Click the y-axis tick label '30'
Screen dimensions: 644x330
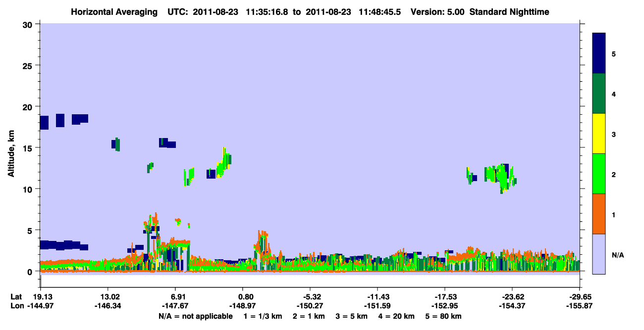click(x=28, y=25)
